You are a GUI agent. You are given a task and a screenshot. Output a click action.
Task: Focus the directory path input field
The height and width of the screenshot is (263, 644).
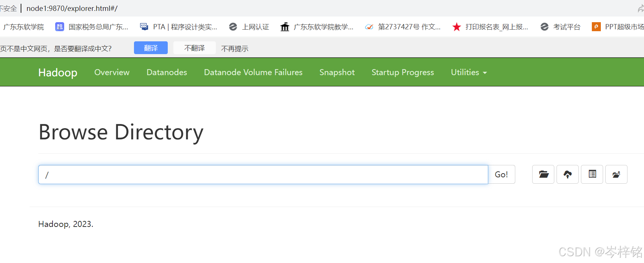(263, 174)
